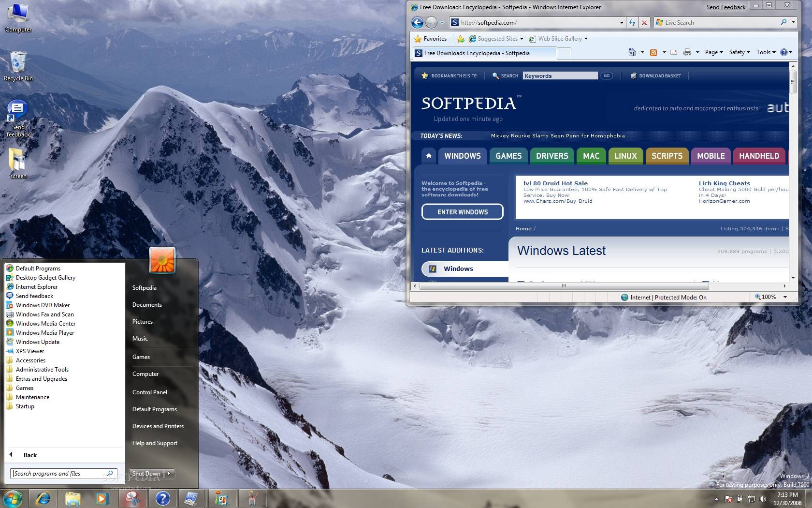
Task: Click the red Stop icon beside the address bar
Action: tap(644, 22)
